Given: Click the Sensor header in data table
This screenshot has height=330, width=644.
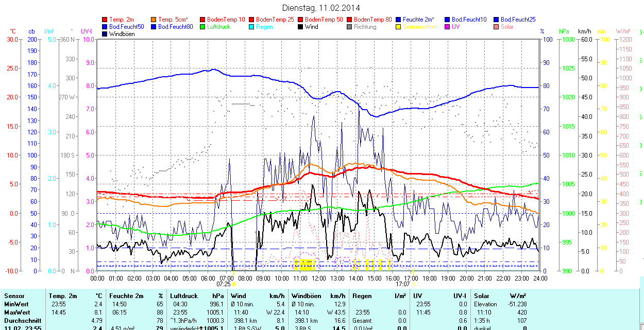Looking at the screenshot, I should (x=14, y=296).
